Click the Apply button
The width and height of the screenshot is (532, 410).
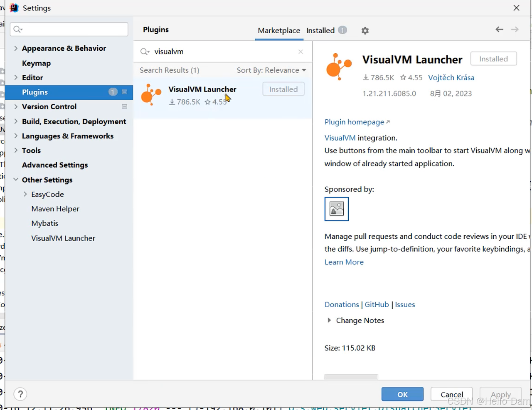point(500,394)
